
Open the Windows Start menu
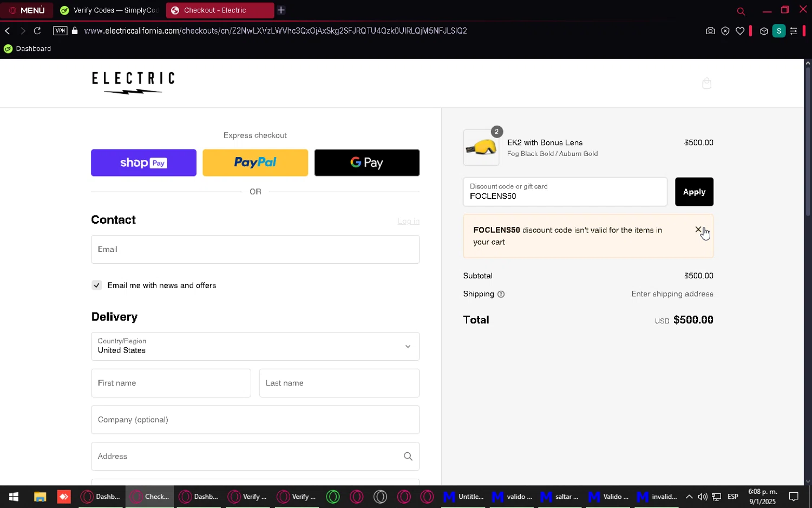pos(14,497)
